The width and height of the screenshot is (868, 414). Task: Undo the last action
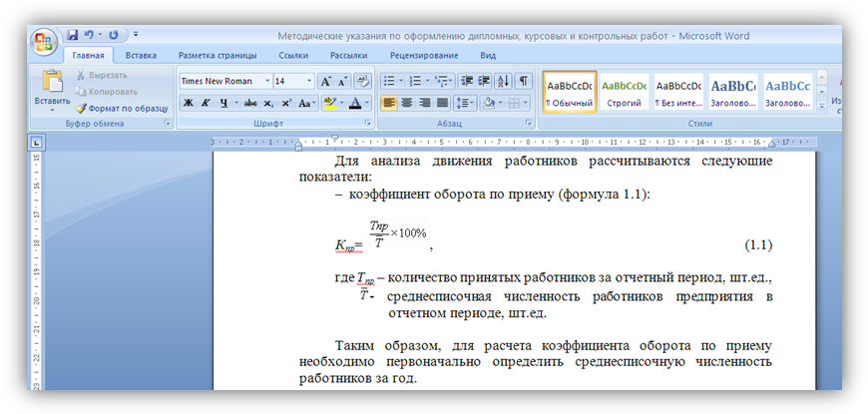(89, 35)
